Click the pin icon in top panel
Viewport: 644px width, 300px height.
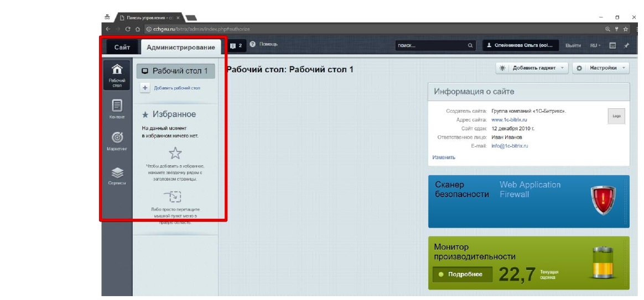(626, 45)
